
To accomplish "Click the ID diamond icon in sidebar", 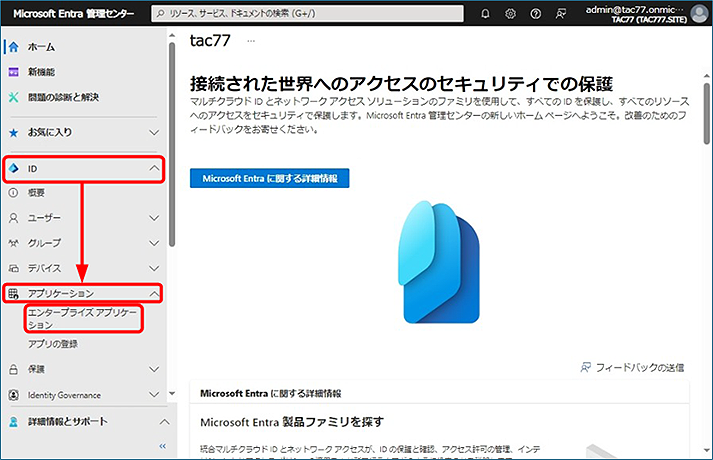I will point(14,169).
